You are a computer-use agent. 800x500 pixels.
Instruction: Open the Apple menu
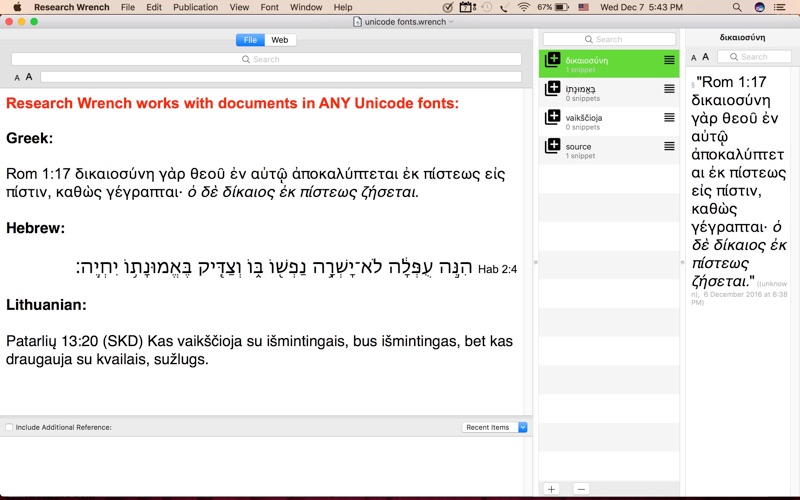point(17,7)
